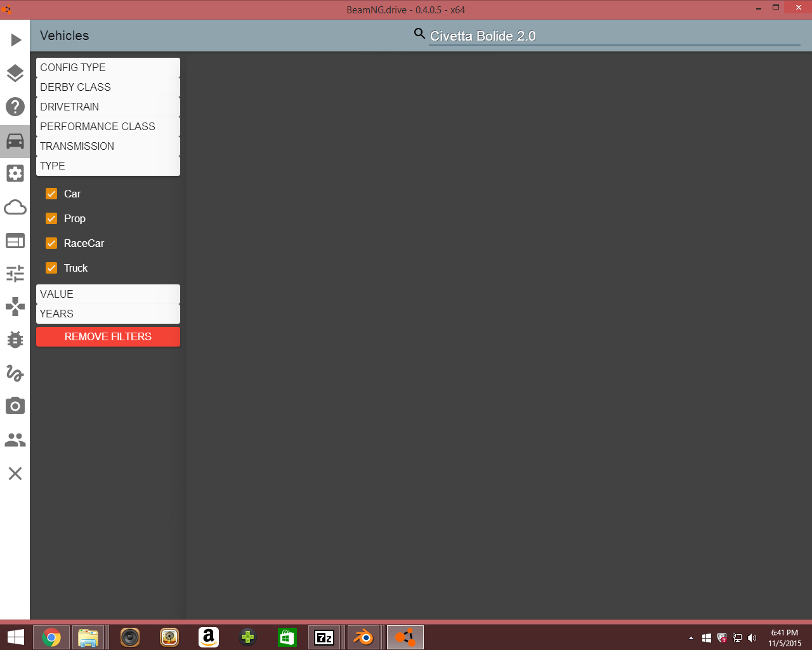This screenshot has height=650, width=812.
Task: Open the Debug bug icon
Action: tap(15, 340)
